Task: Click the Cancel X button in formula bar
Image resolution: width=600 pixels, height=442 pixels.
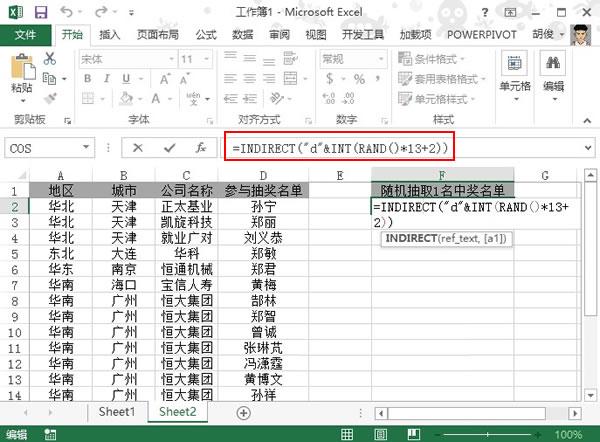Action: click(x=138, y=148)
